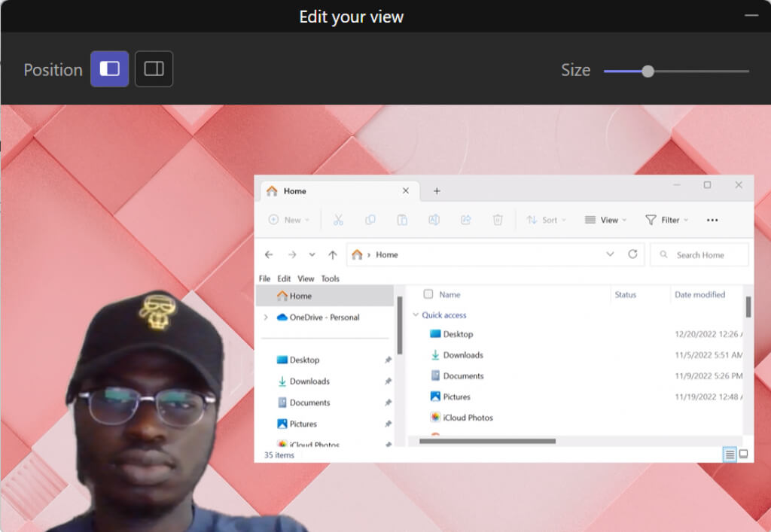Expand the address bar history dropdown
This screenshot has width=771, height=532.
pyautogui.click(x=610, y=254)
